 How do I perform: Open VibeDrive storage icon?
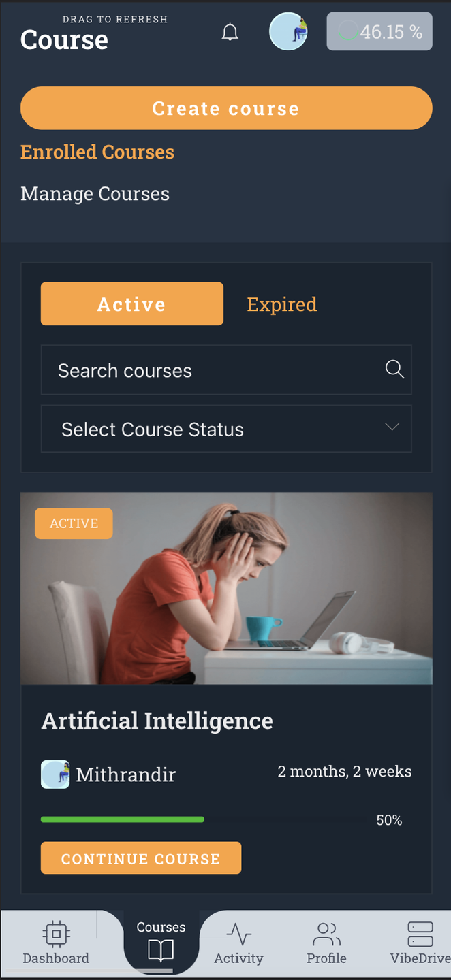click(420, 934)
